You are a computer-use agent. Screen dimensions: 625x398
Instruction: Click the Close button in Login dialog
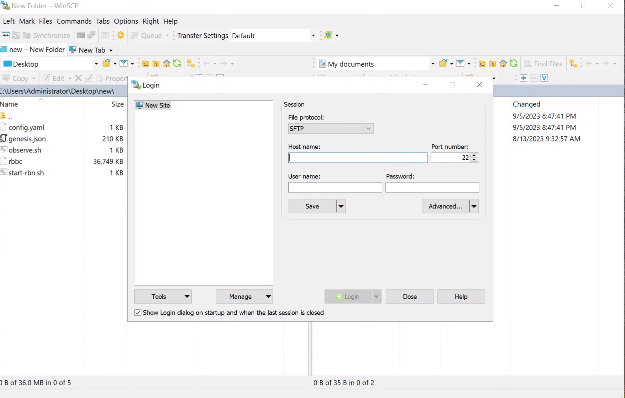409,296
